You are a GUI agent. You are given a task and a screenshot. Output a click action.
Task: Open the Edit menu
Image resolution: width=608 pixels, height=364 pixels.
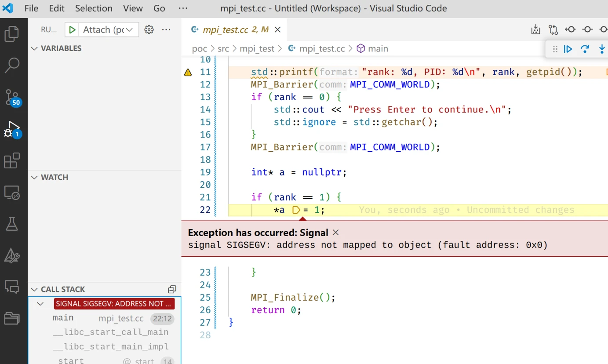tap(57, 8)
